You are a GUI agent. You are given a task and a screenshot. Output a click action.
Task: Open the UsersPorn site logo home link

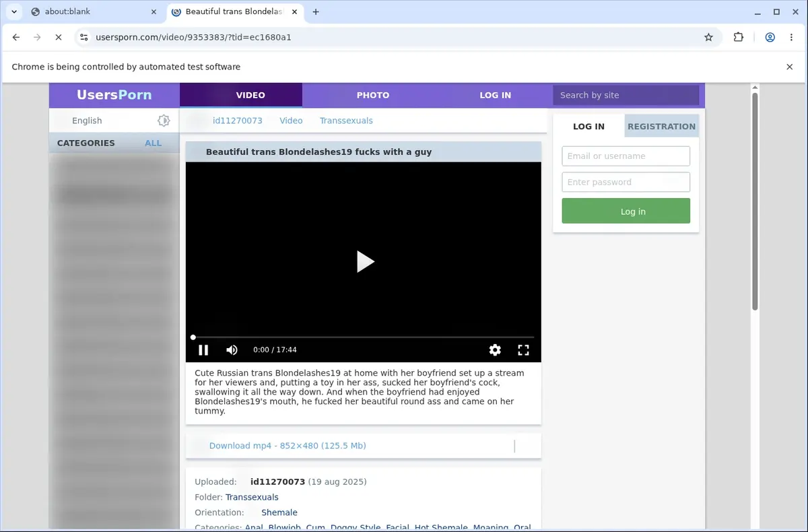point(114,95)
